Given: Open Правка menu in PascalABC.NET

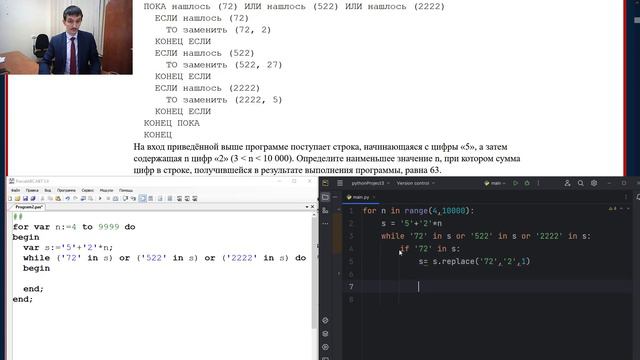Looking at the screenshot, I should pos(32,190).
